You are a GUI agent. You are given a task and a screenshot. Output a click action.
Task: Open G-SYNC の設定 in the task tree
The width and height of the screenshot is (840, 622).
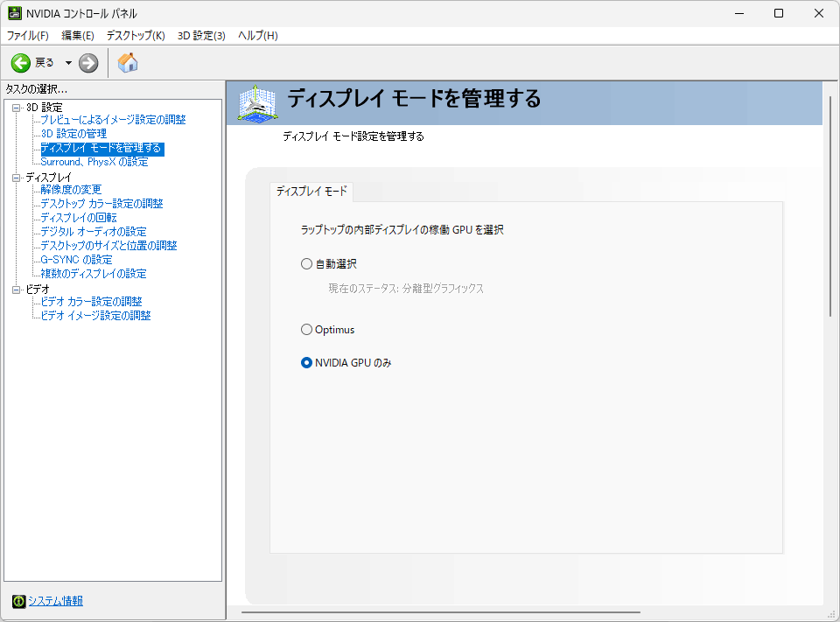(76, 260)
